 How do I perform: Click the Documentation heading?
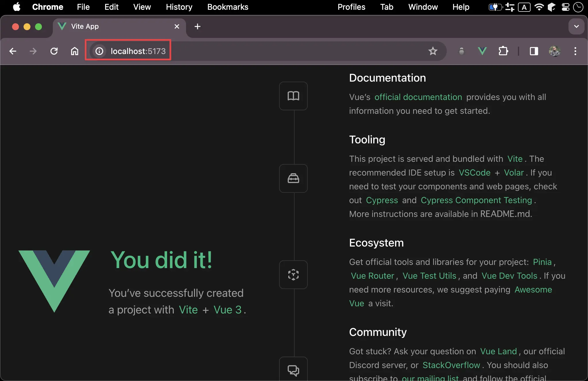tap(388, 78)
